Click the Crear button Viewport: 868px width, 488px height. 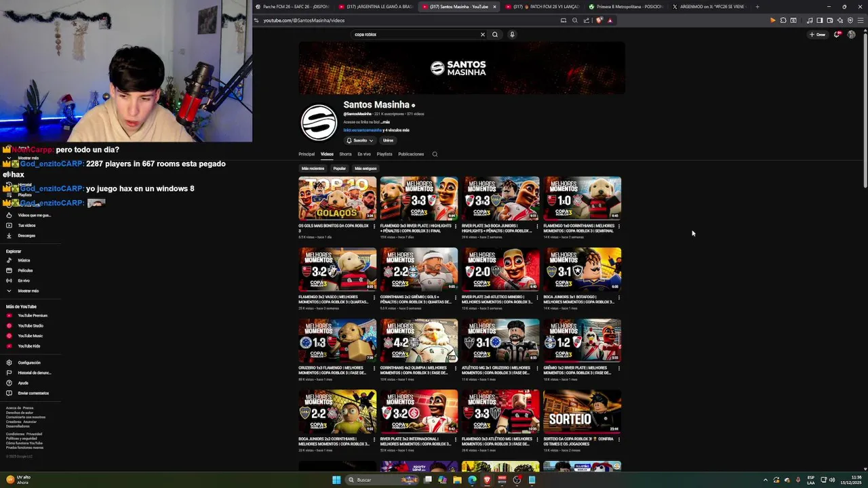coord(818,35)
